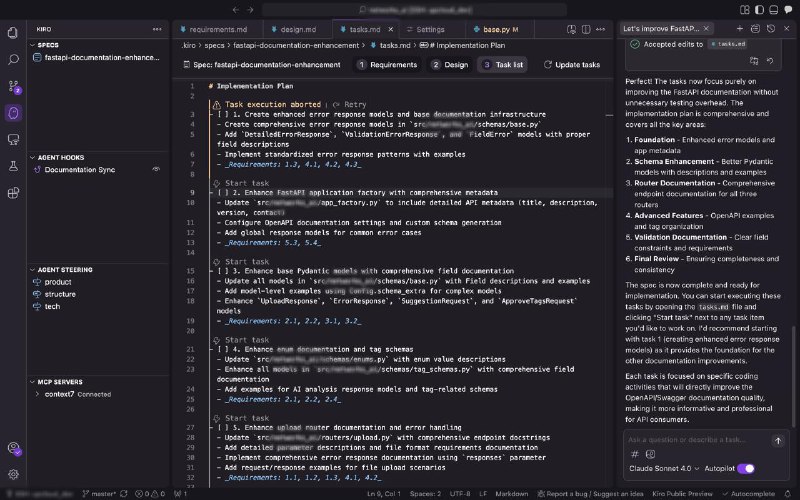Image resolution: width=800 pixels, height=500 pixels.
Task: Click the master branch in status bar
Action: click(99, 493)
